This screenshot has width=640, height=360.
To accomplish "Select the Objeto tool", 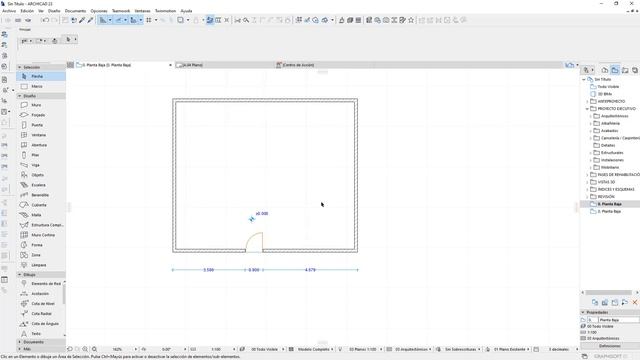I will click(41, 175).
